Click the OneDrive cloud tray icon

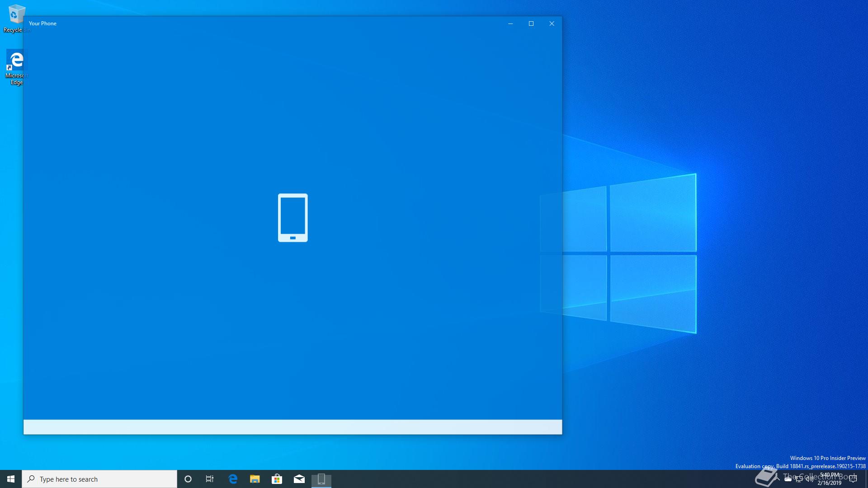click(x=788, y=479)
